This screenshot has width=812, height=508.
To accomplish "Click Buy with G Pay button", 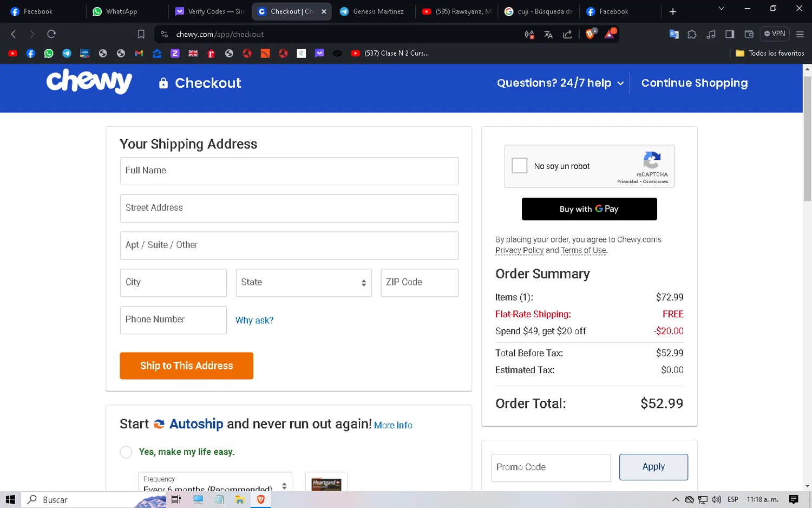I will (x=589, y=209).
